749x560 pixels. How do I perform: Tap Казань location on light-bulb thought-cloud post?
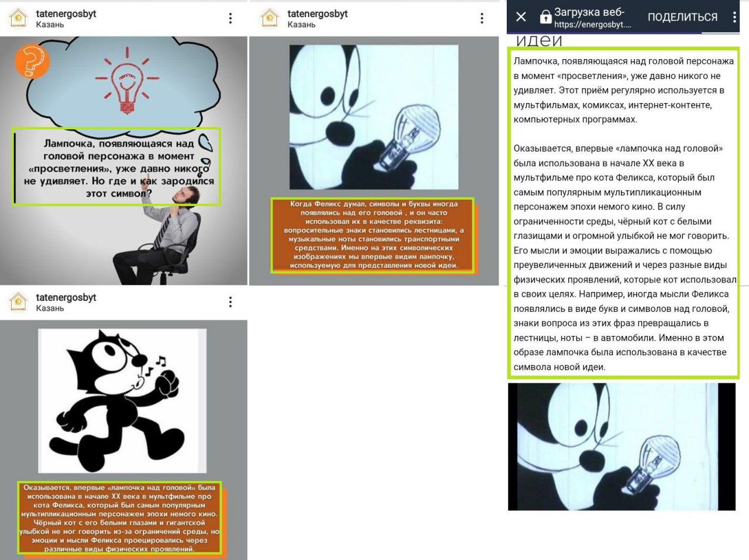(x=50, y=25)
